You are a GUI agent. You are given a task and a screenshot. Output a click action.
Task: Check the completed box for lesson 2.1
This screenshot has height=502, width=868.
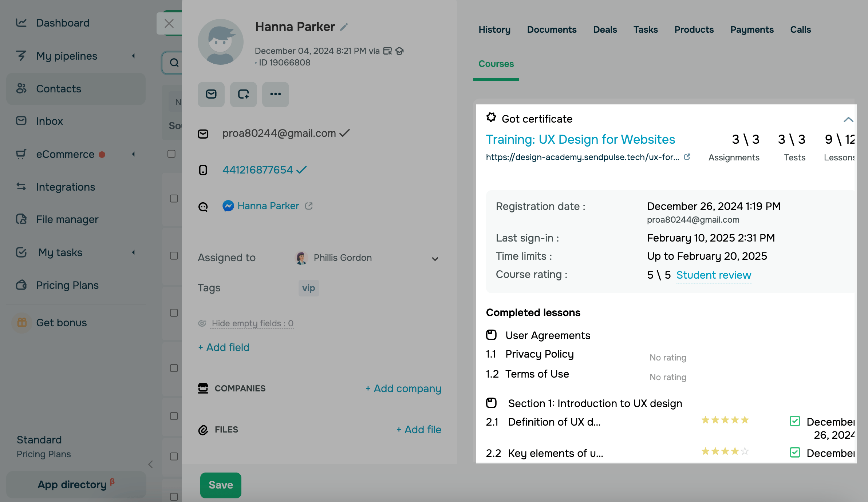[x=795, y=421]
